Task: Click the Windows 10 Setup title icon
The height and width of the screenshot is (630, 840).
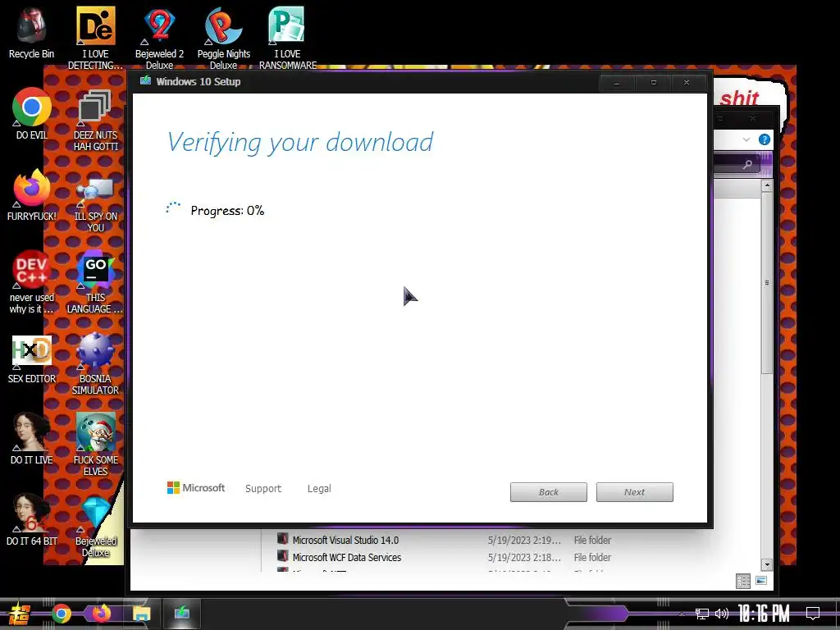Action: tap(145, 81)
